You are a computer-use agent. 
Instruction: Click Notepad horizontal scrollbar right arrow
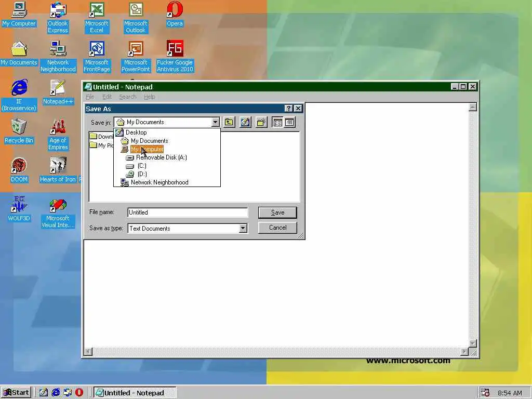[464, 352]
